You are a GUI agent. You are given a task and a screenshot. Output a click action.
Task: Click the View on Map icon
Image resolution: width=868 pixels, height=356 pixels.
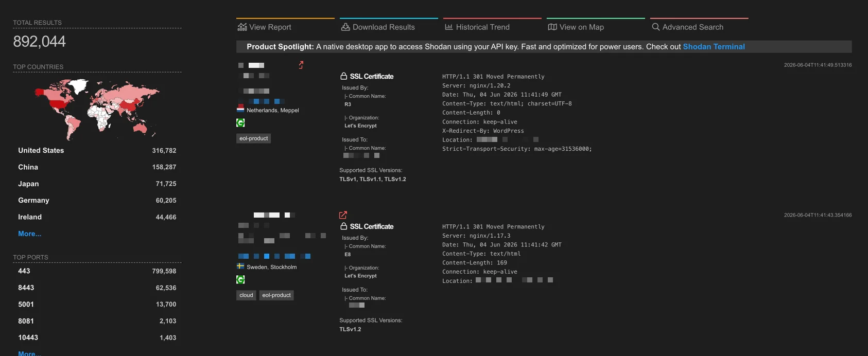coord(552,27)
